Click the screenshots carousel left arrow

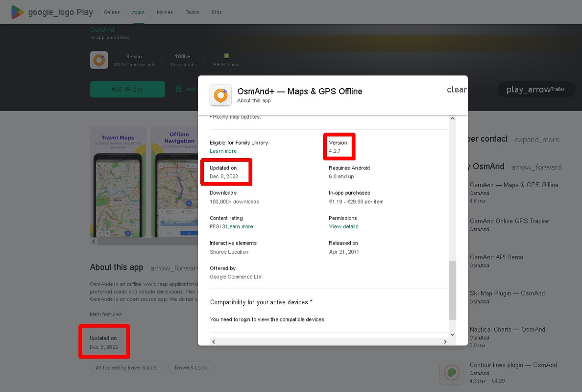(94, 241)
